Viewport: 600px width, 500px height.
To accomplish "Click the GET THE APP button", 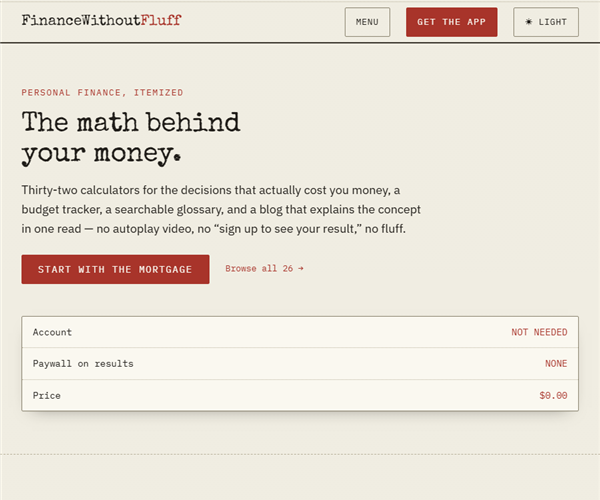I will 452,22.
